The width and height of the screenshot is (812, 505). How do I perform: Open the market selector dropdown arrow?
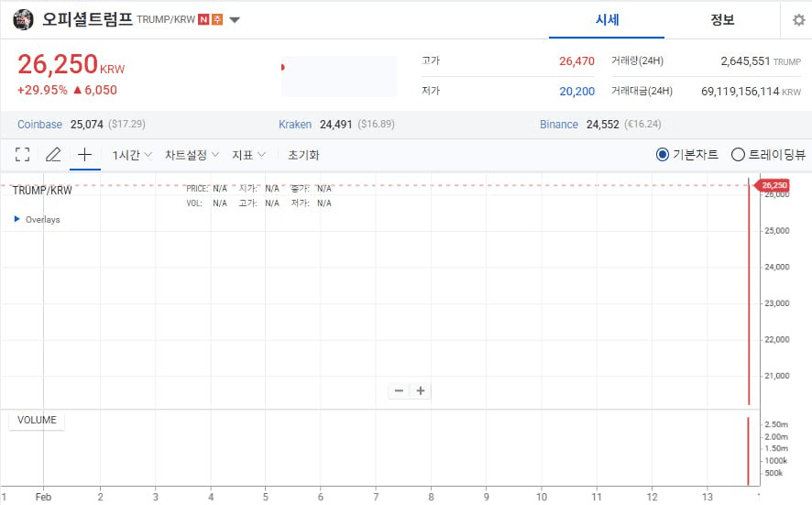point(235,20)
